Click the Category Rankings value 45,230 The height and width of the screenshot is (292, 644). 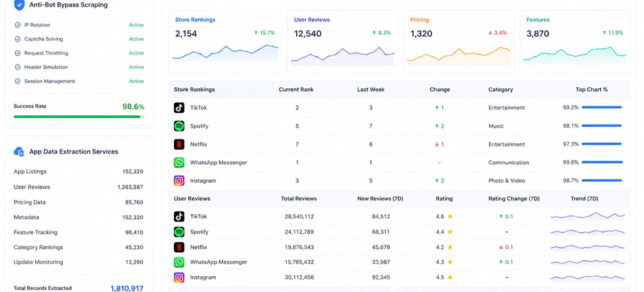click(134, 248)
